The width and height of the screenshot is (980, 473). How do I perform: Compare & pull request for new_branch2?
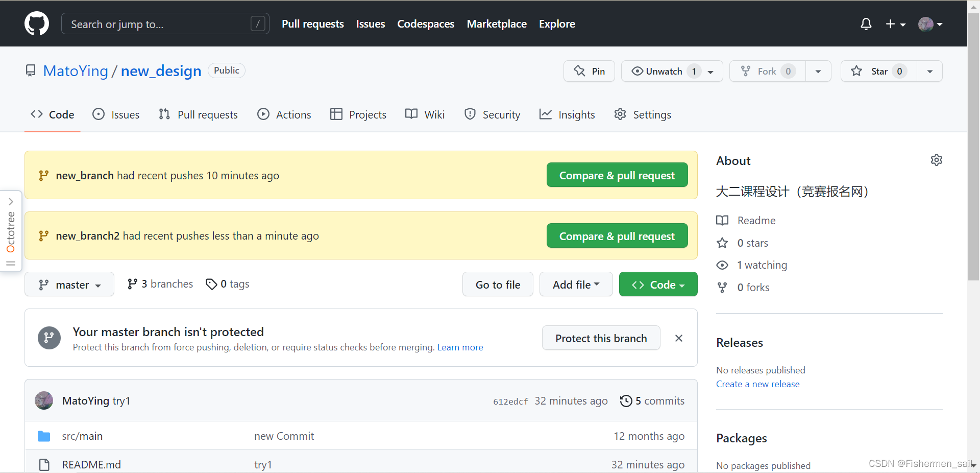pos(617,236)
